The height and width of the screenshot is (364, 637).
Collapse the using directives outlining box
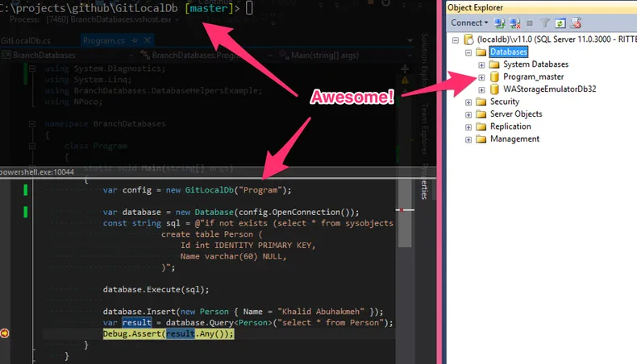point(32,68)
